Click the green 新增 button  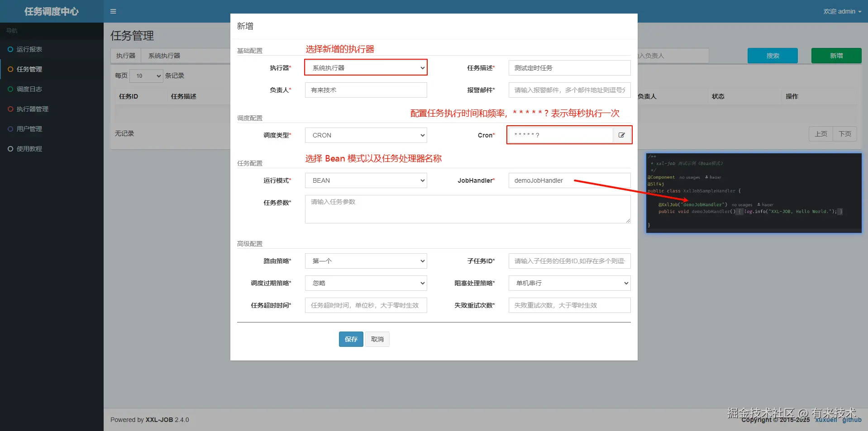[x=836, y=56]
